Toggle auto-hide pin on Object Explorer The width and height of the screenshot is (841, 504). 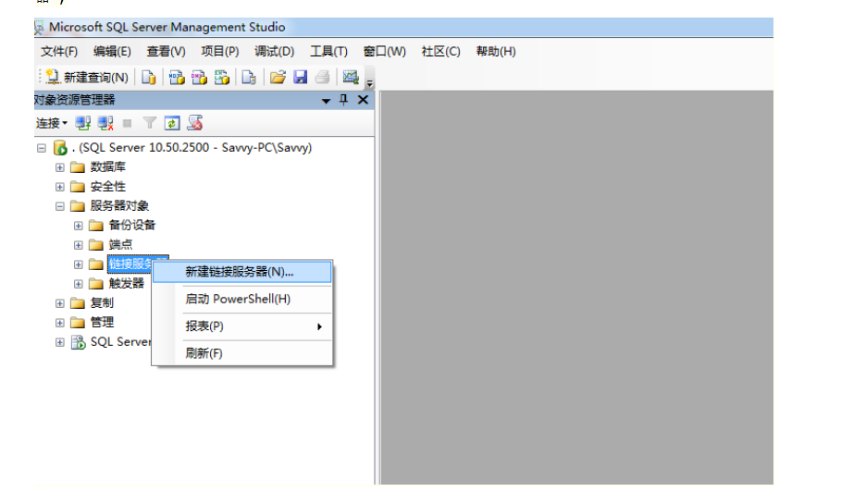[x=344, y=100]
